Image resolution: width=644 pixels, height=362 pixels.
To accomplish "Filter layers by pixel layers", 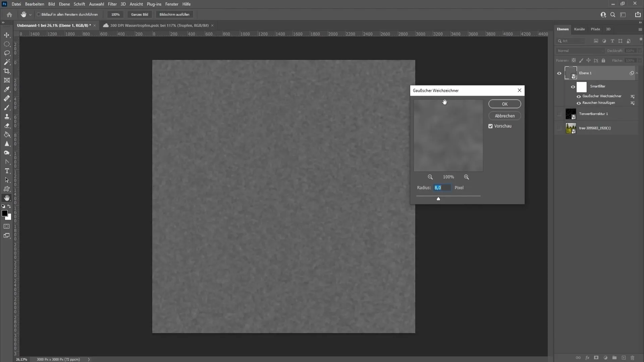I will (x=596, y=41).
